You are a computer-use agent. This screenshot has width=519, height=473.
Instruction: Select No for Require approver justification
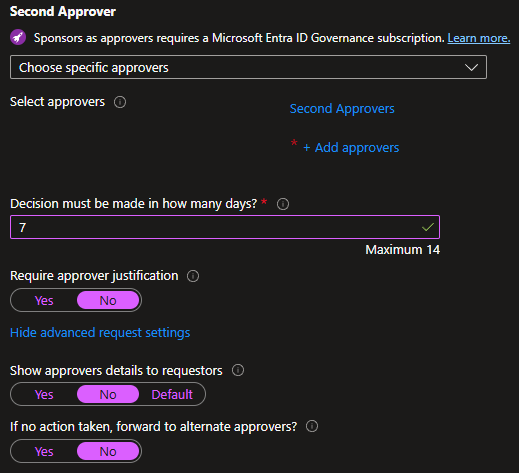[108, 301]
